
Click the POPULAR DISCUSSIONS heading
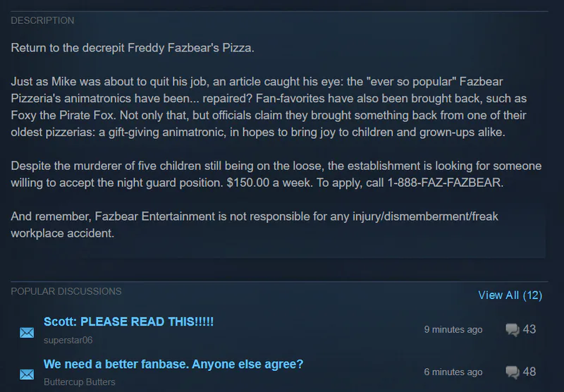tap(66, 291)
